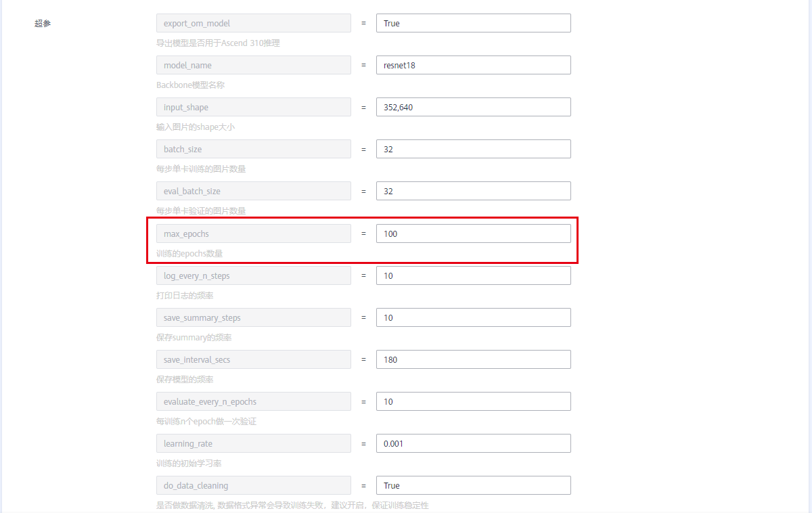Focus the save_summary_steps value field
The image size is (812, 513).
point(473,317)
